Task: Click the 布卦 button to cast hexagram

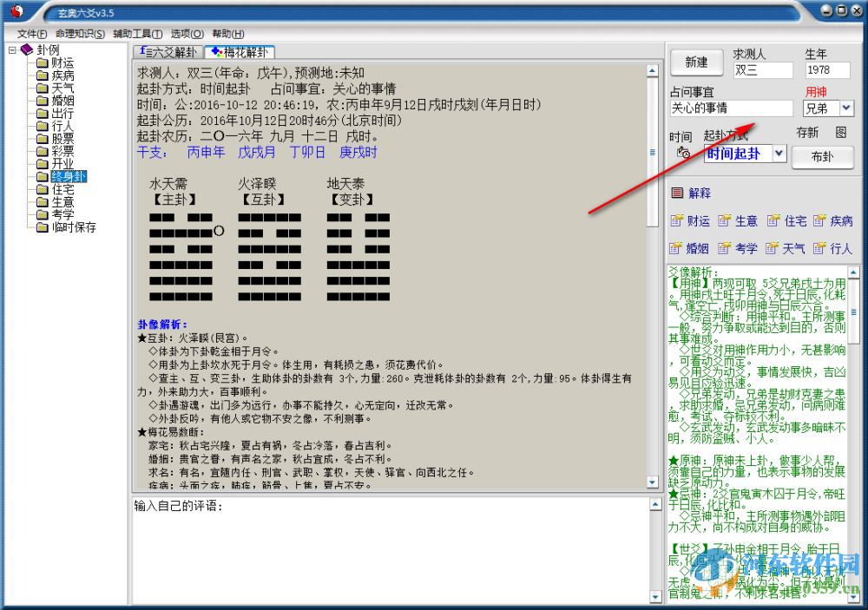Action: 821,158
